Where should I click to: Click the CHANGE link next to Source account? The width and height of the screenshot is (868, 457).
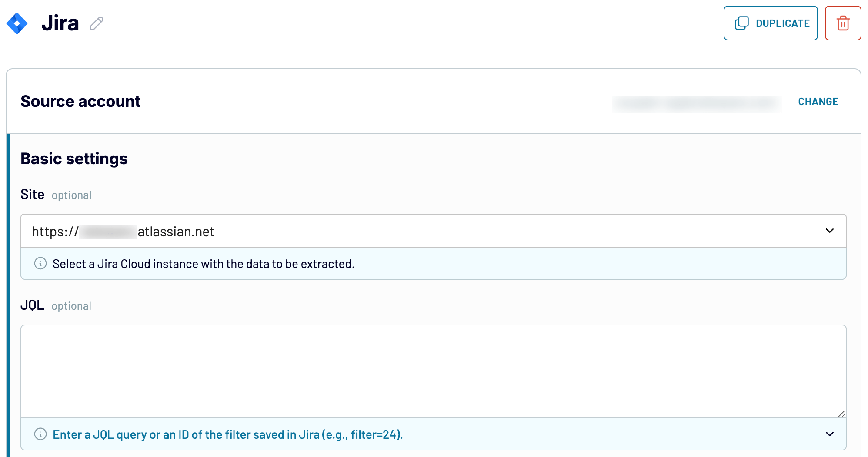pos(818,101)
